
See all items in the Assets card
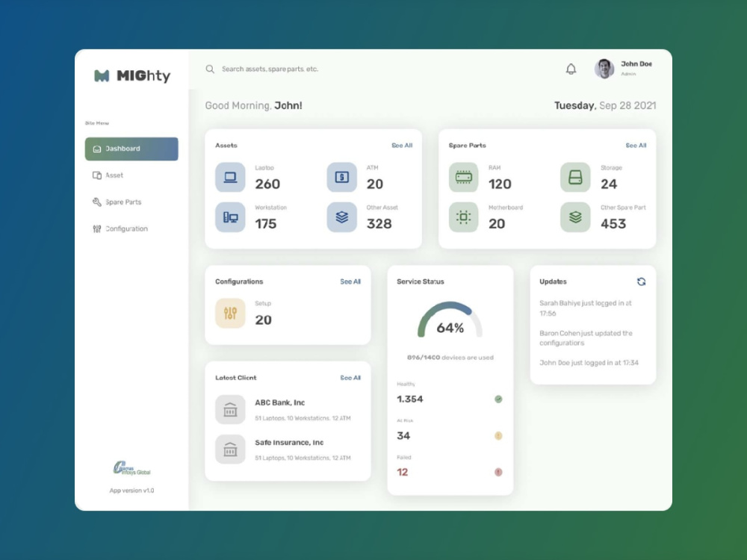click(x=402, y=146)
